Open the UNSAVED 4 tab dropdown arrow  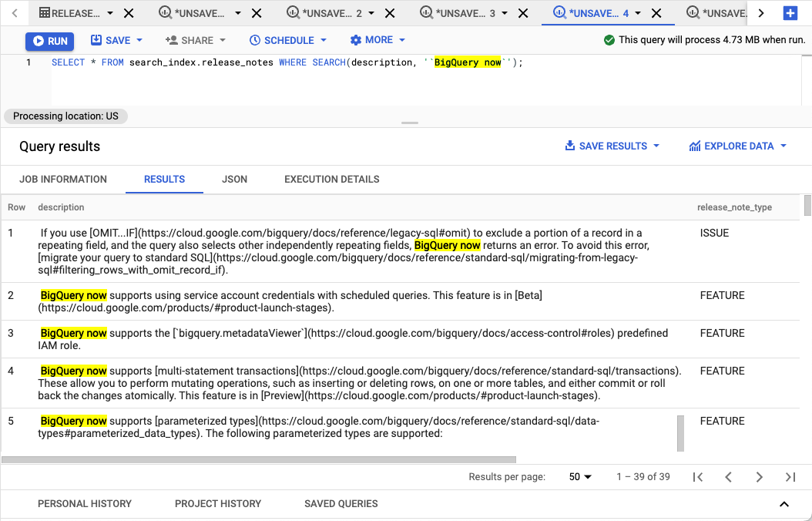point(636,13)
